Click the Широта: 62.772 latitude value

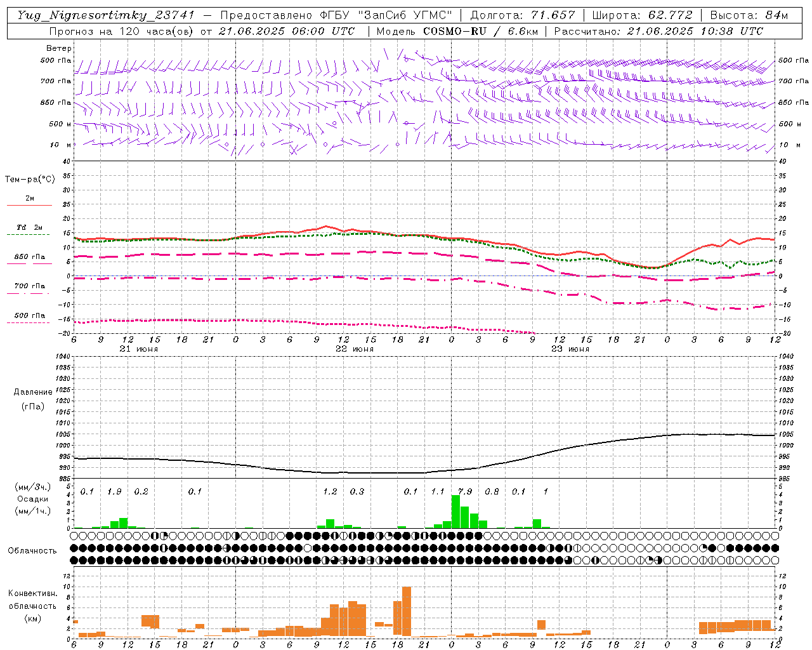pos(642,15)
